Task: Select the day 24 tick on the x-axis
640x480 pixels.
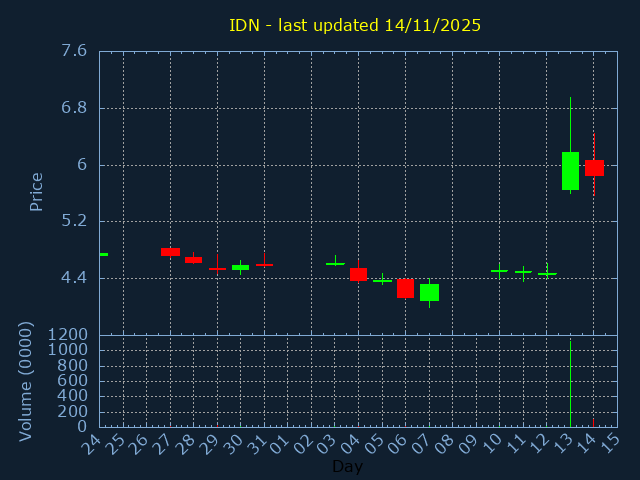Action: pyautogui.click(x=96, y=441)
